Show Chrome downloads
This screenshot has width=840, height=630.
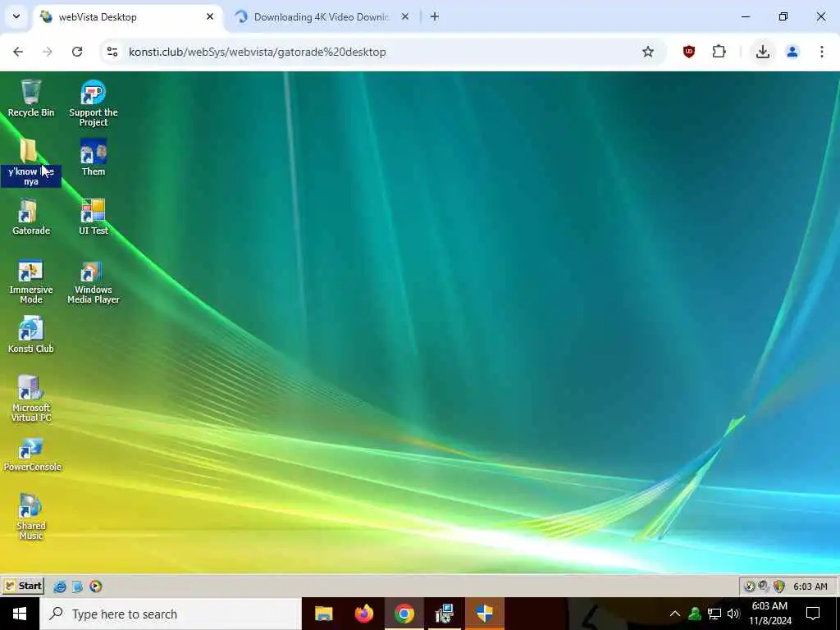(763, 52)
